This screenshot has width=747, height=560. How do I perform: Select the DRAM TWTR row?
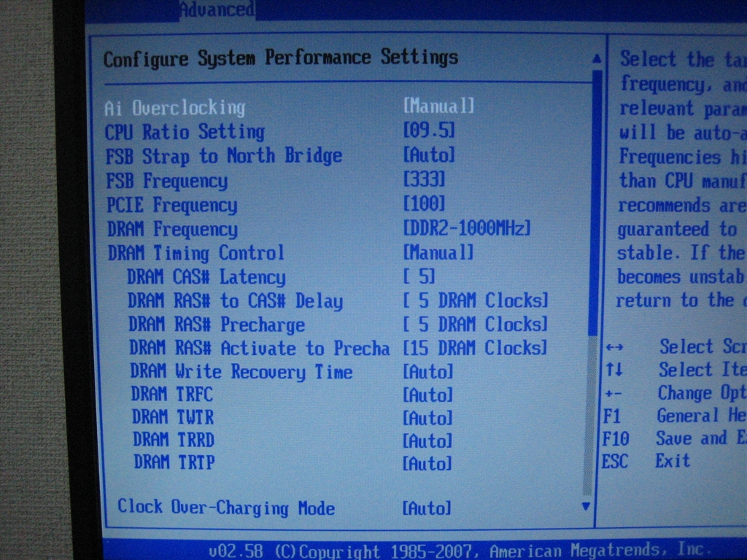pos(174,417)
